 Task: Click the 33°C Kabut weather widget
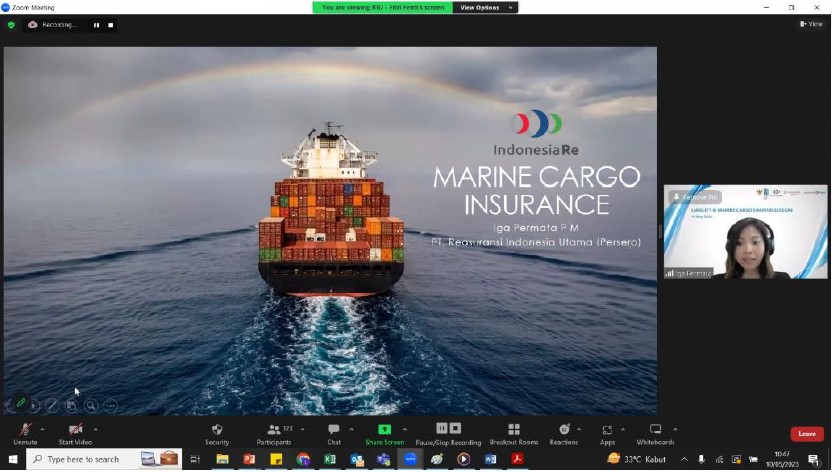tap(637, 459)
